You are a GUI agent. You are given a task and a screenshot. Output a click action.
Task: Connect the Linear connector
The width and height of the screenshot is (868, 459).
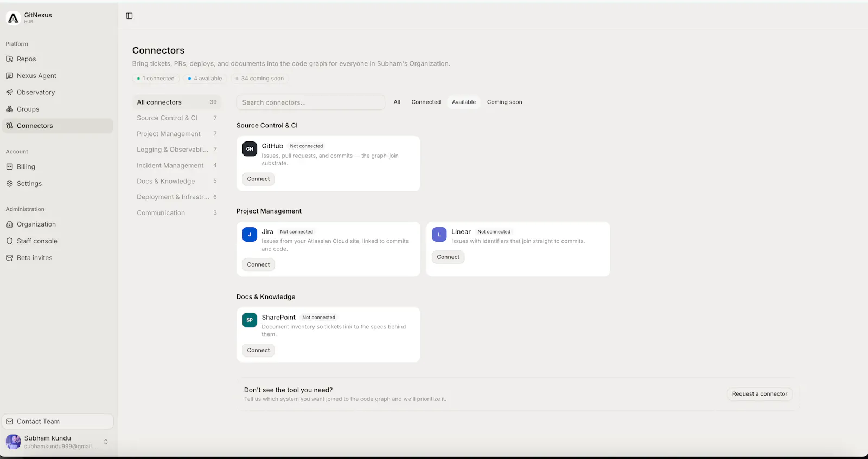[x=448, y=257]
